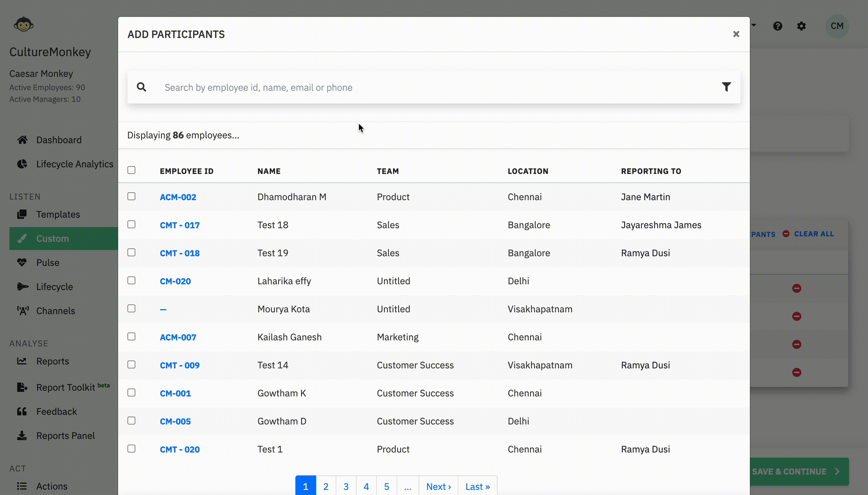Click the Custom brush icon
This screenshot has width=868, height=495.
(22, 238)
